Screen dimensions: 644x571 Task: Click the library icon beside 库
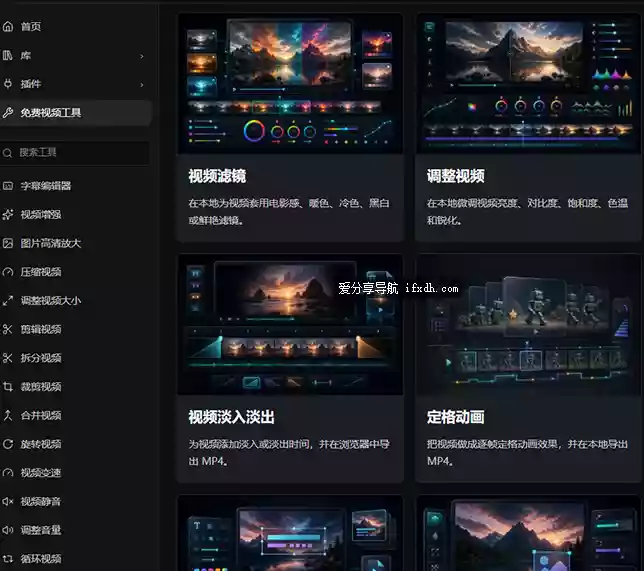click(x=8, y=55)
